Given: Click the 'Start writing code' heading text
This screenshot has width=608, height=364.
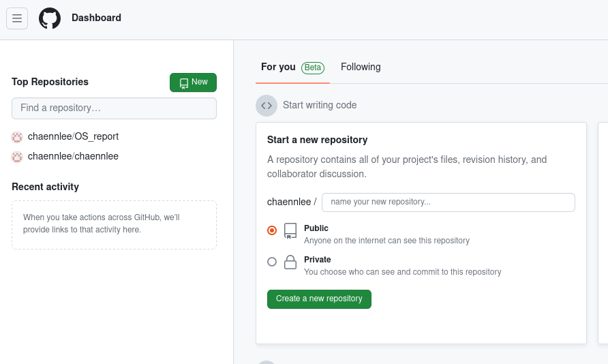Looking at the screenshot, I should point(320,105).
